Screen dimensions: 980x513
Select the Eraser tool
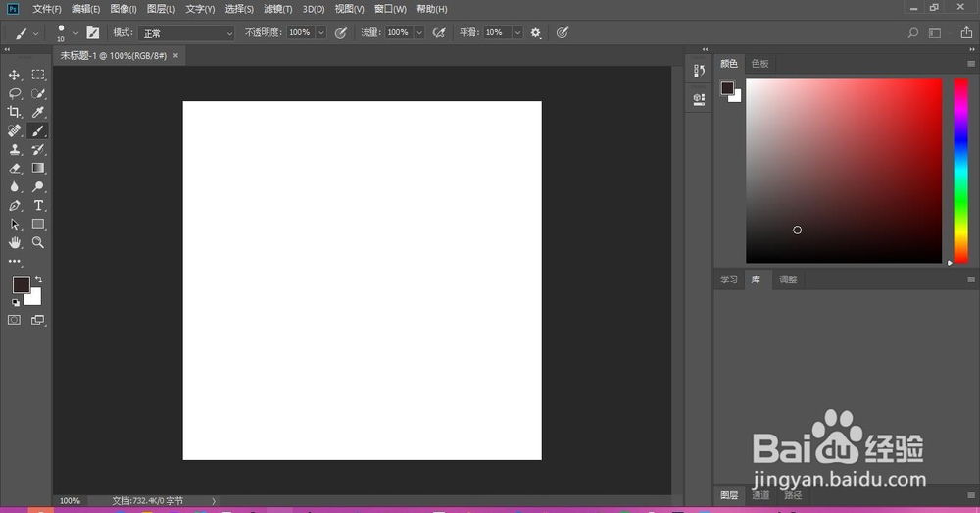pos(14,169)
